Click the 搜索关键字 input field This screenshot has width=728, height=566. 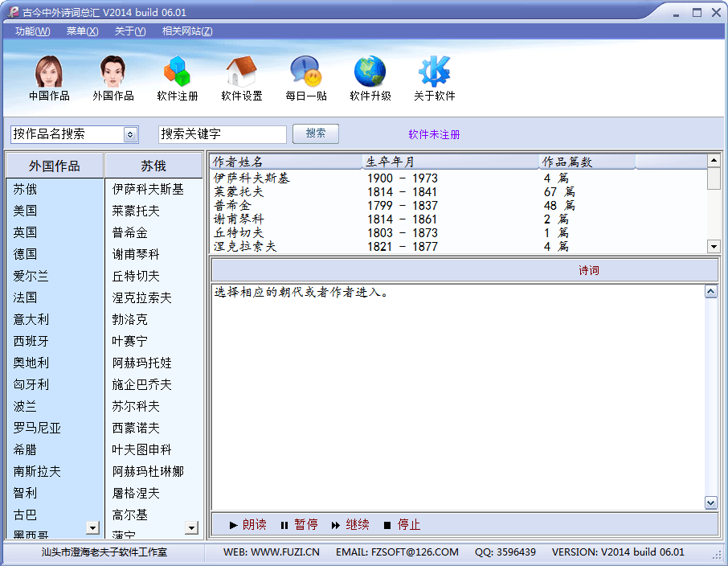click(x=223, y=134)
